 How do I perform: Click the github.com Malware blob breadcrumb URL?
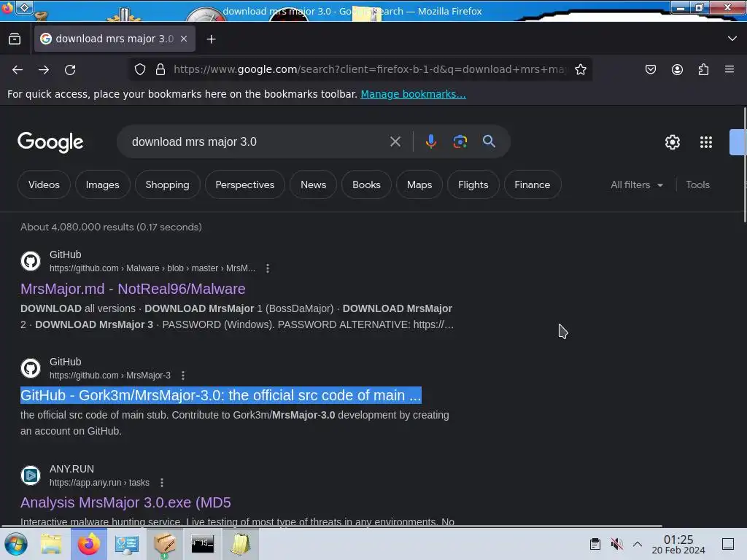pyautogui.click(x=152, y=268)
